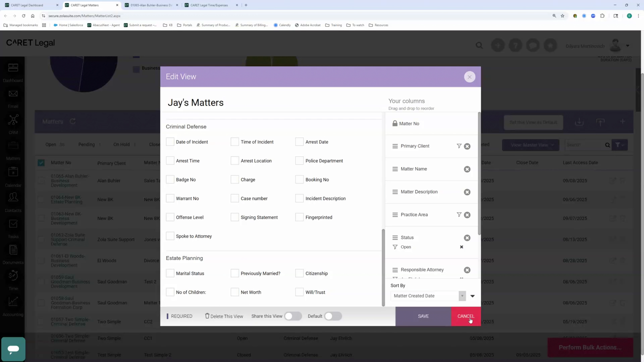Open the matters filter dropdown
Screen dimensions: 644x362
coord(620,145)
